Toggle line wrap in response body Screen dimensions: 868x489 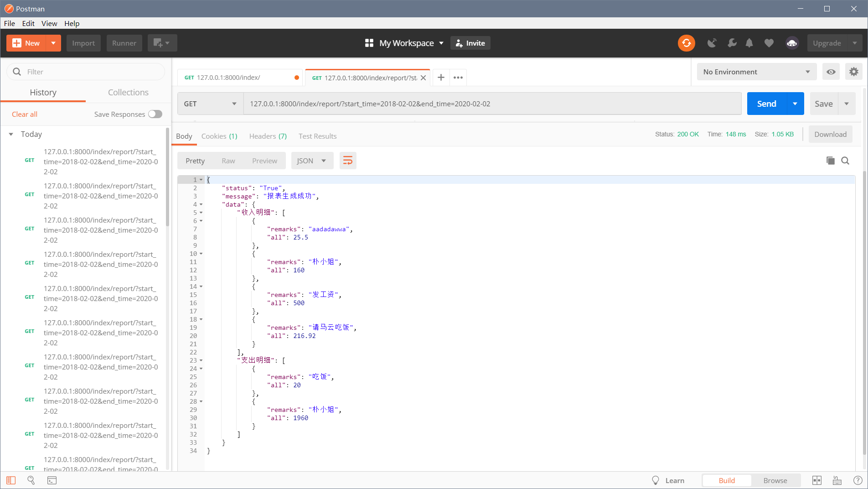(x=348, y=161)
